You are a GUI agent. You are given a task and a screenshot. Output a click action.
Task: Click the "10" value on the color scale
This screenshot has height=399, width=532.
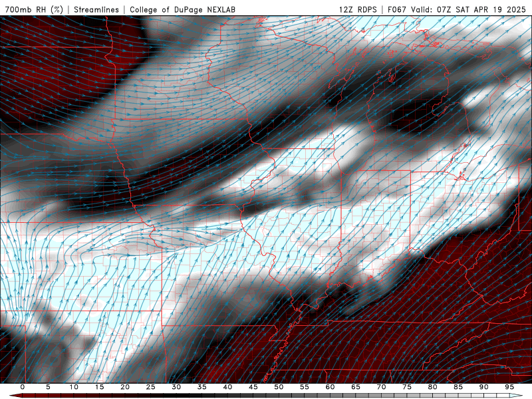click(x=74, y=387)
